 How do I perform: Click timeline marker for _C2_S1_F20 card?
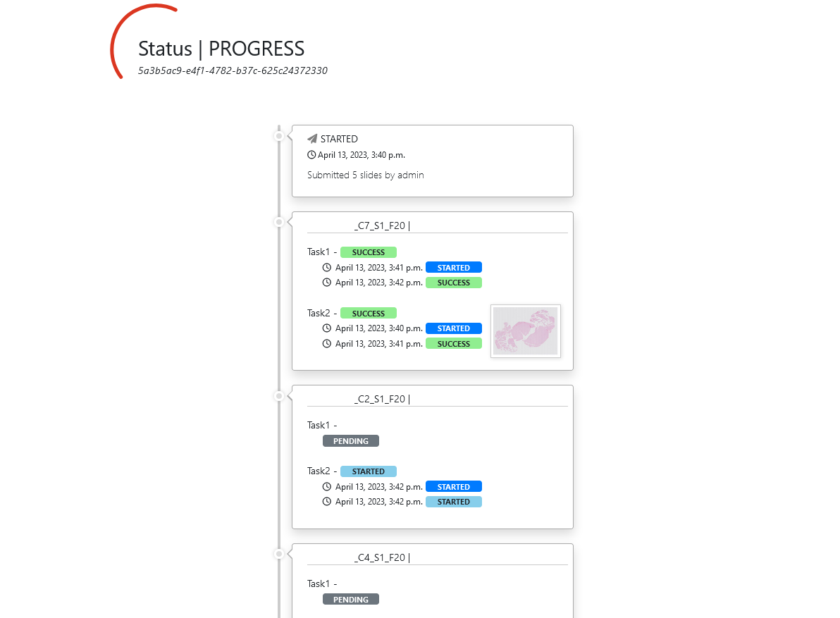[279, 396]
